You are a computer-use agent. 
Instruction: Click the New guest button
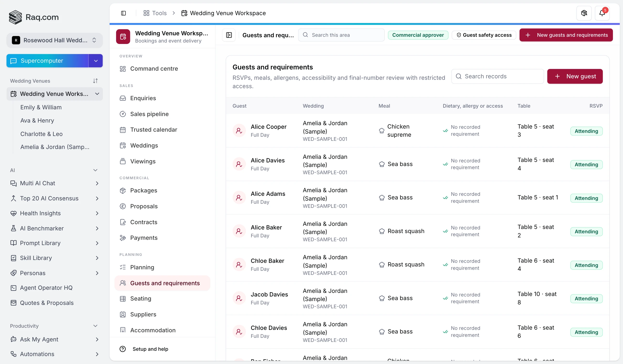pos(575,76)
